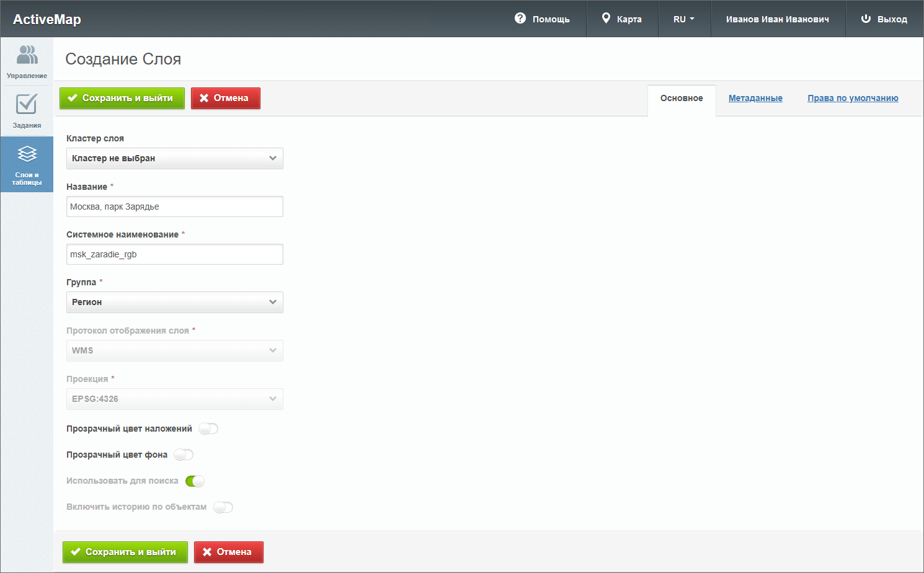Click the Системное наименование input field
This screenshot has width=924, height=573.
tap(174, 254)
